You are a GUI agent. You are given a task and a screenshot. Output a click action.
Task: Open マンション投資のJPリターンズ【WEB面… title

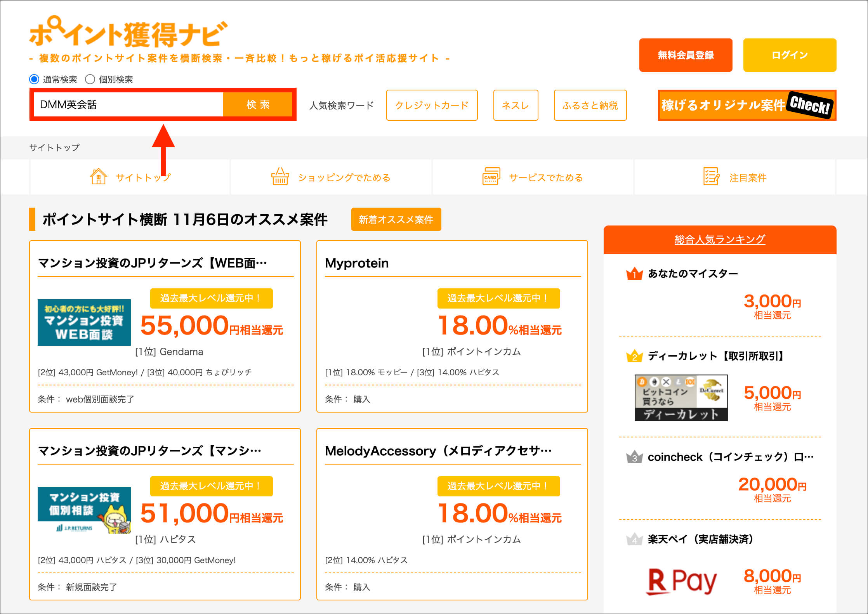tap(152, 263)
